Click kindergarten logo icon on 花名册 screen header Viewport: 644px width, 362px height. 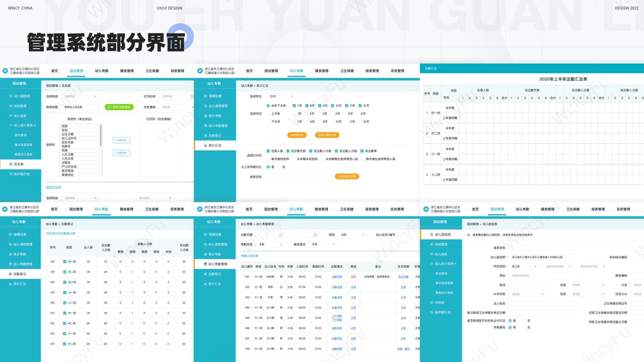click(x=5, y=71)
